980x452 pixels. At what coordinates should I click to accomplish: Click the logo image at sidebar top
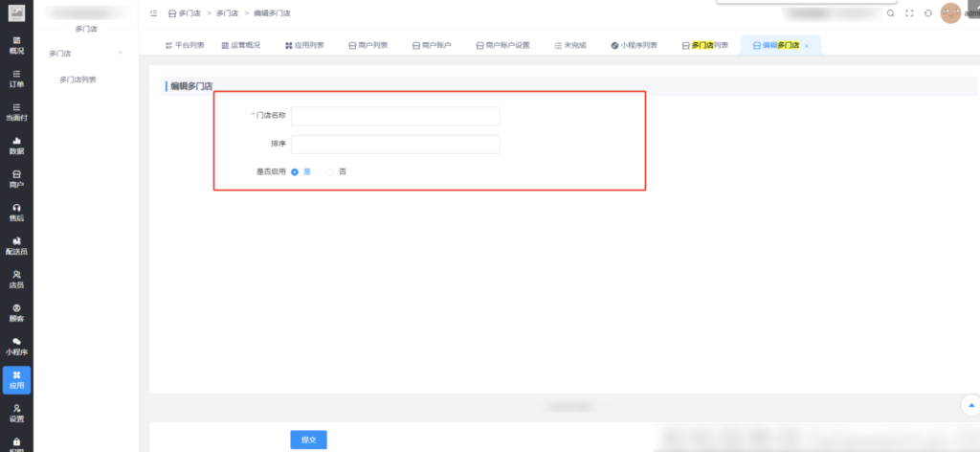(x=17, y=13)
